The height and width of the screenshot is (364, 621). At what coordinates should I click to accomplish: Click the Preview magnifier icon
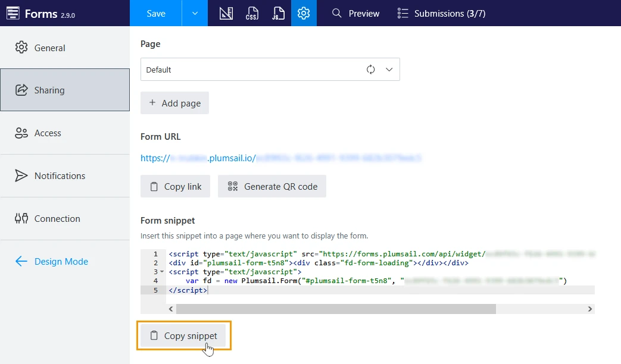coord(336,13)
